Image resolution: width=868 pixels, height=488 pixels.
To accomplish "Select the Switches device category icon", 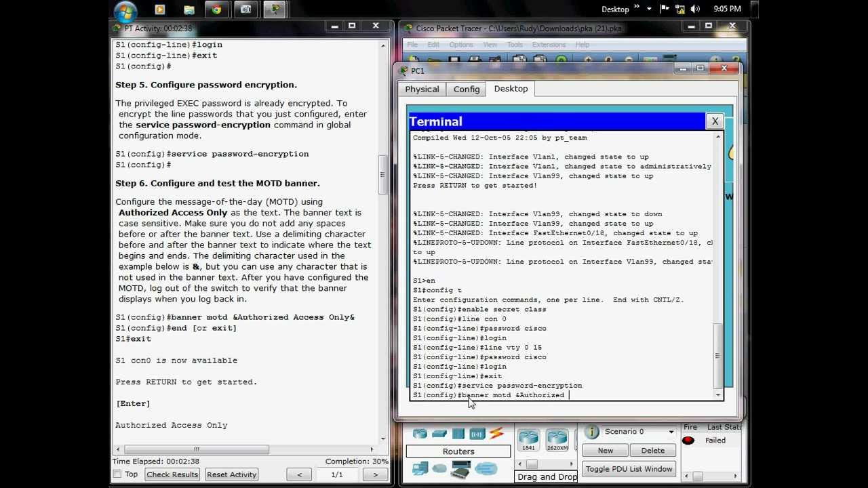I will (439, 434).
